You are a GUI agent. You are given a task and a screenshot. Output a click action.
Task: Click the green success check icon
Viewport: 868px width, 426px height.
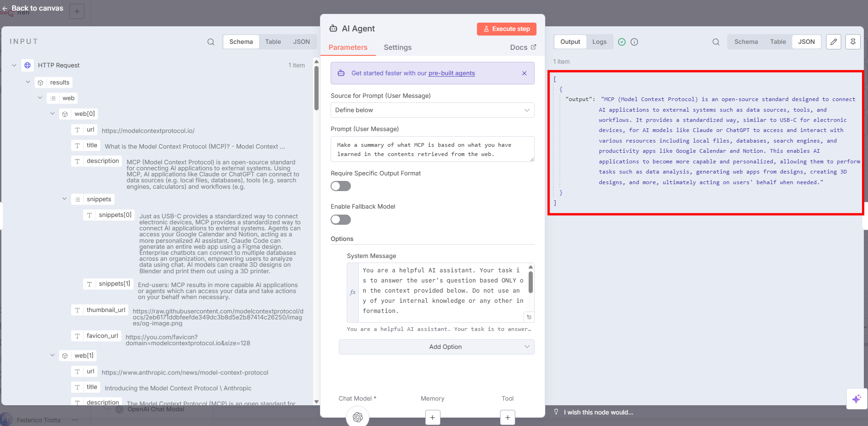(x=622, y=42)
